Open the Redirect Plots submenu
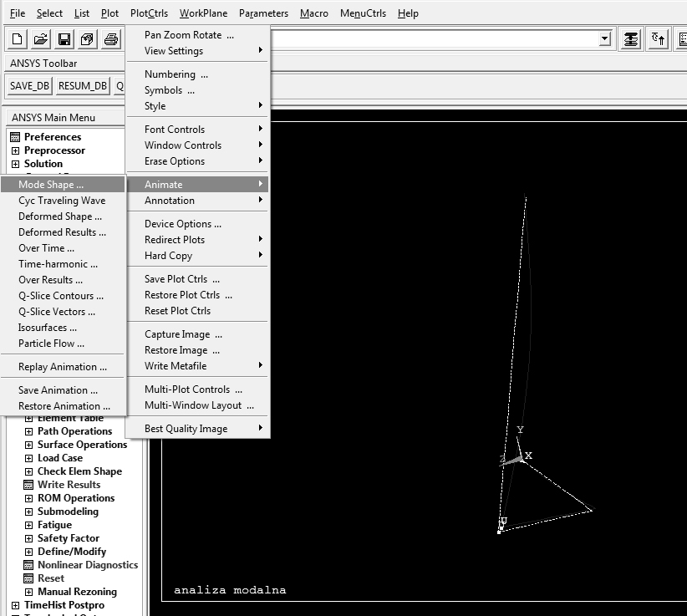 (x=197, y=240)
